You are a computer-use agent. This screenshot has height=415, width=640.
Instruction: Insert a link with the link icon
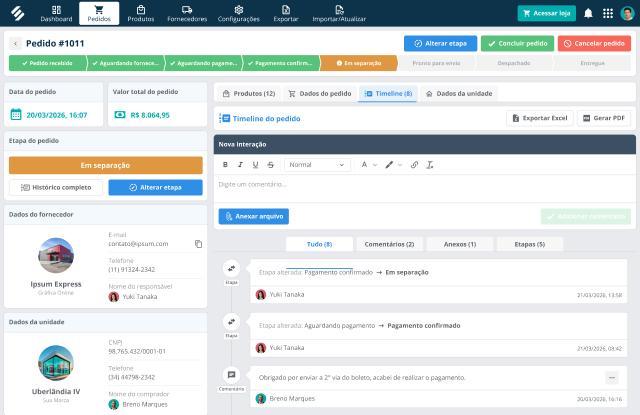[x=414, y=164]
